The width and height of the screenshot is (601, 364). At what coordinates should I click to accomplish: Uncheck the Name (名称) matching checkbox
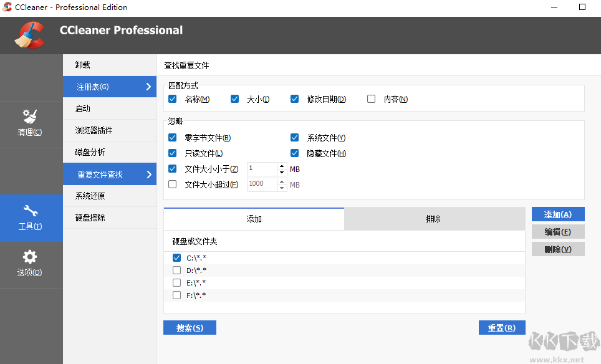point(172,98)
